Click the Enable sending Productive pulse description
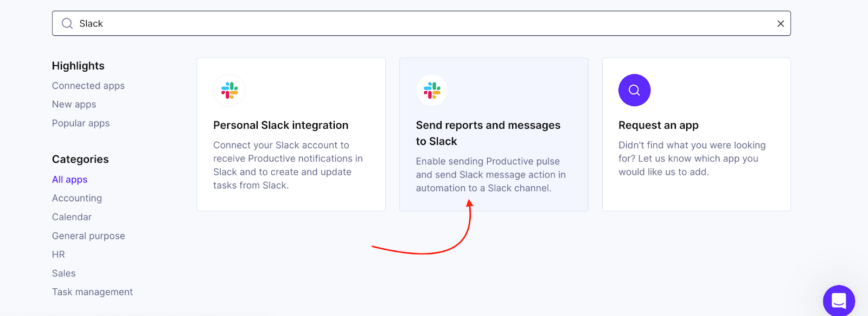The height and width of the screenshot is (316, 868). coord(491,175)
